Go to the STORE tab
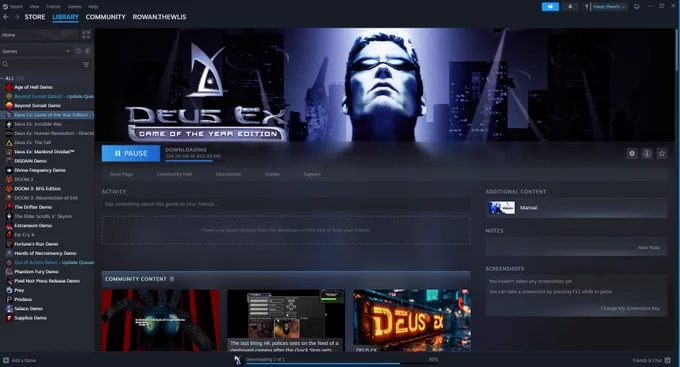Viewport: 680px width, 367px height. (x=35, y=17)
